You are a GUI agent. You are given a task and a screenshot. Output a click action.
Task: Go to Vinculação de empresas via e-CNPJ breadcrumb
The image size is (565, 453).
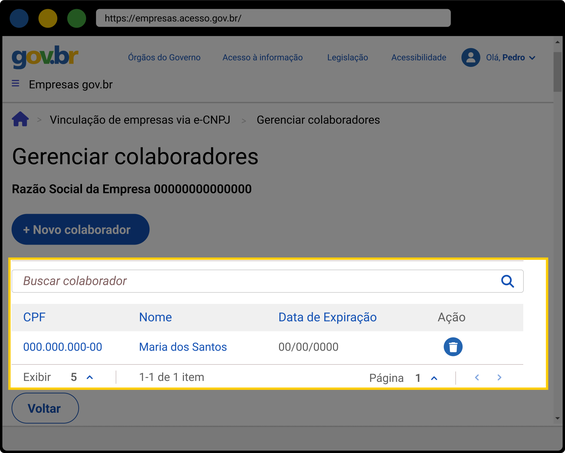point(140,120)
